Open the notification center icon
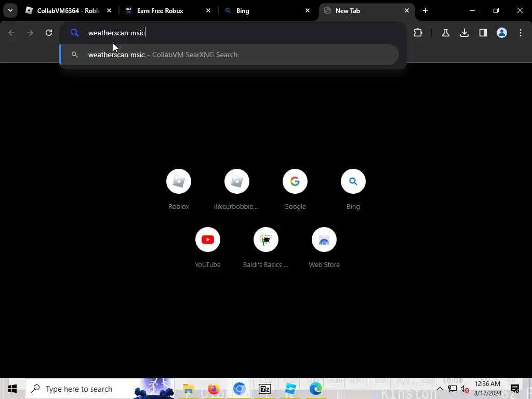The image size is (532, 399). point(515,389)
